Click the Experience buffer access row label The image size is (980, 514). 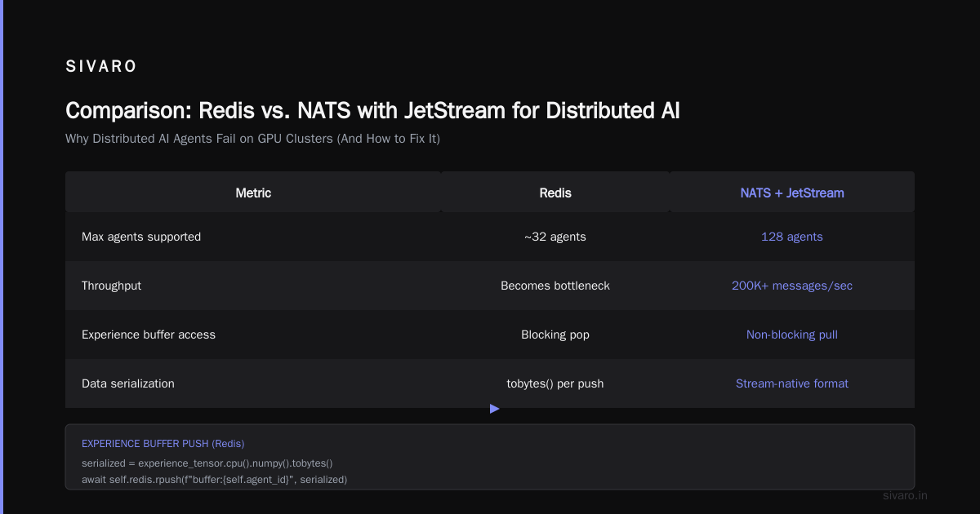coord(149,335)
